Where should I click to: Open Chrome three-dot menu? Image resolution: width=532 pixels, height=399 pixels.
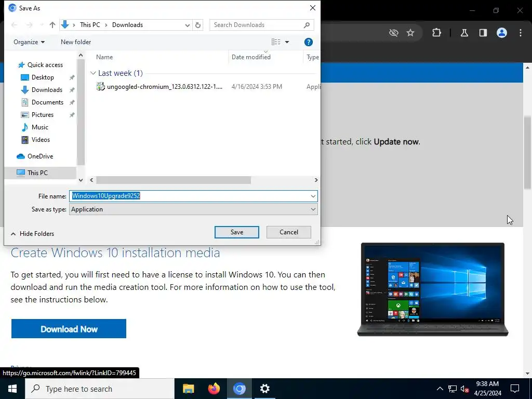tap(521, 33)
